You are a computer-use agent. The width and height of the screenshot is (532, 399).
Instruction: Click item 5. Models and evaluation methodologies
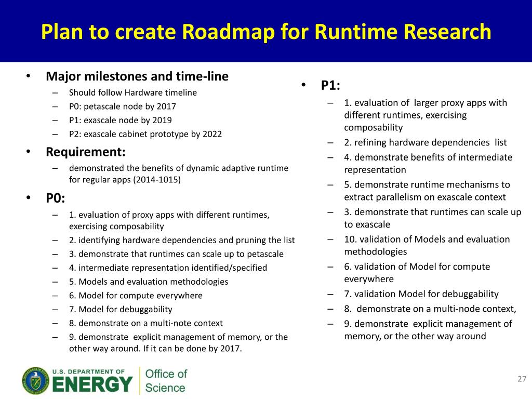click(149, 282)
